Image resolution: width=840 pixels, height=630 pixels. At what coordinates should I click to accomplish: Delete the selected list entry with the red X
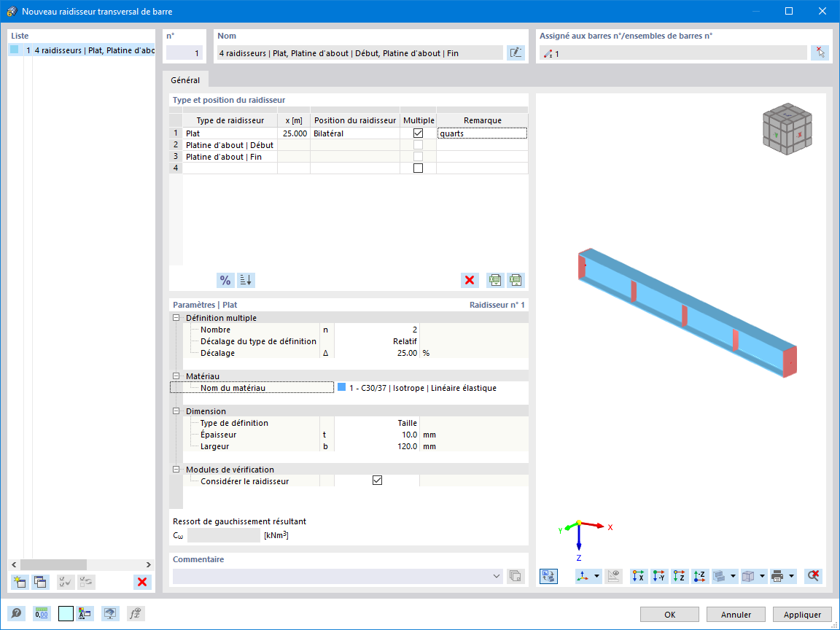point(142,582)
